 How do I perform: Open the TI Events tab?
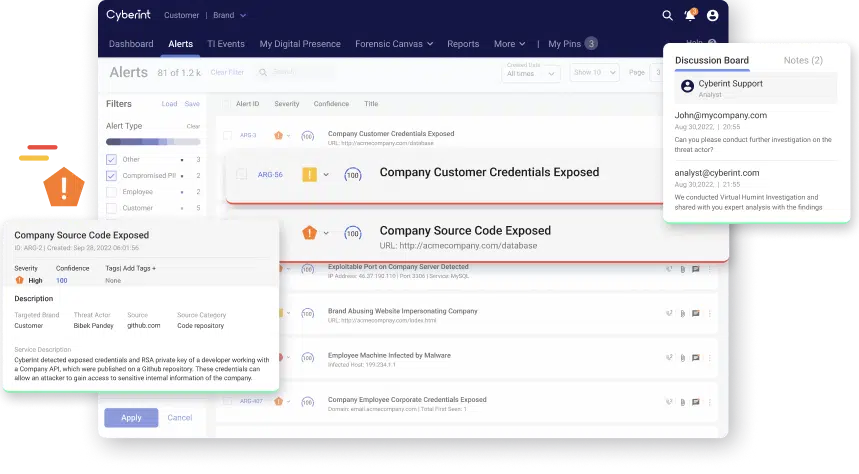(x=226, y=44)
